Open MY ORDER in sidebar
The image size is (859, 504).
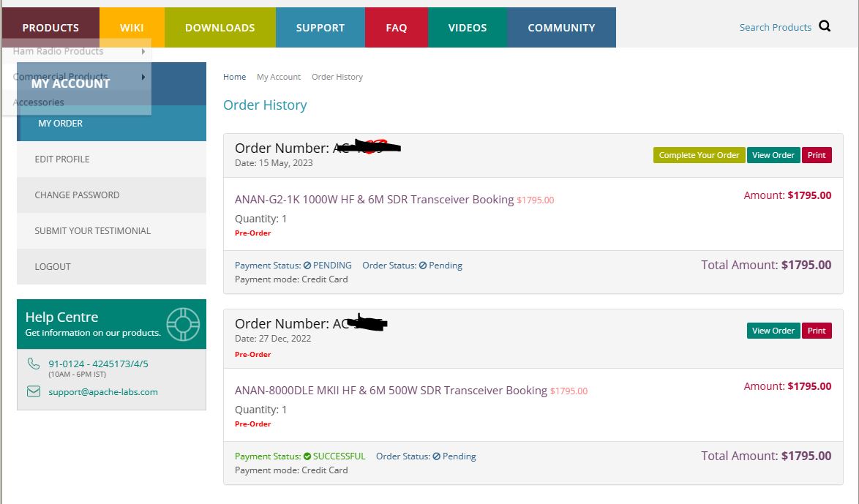click(x=112, y=124)
